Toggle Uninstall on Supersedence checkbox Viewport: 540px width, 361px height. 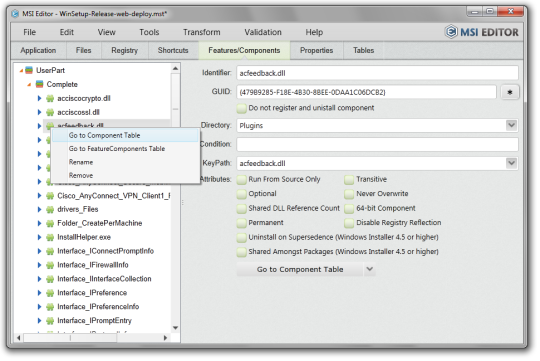pos(242,238)
